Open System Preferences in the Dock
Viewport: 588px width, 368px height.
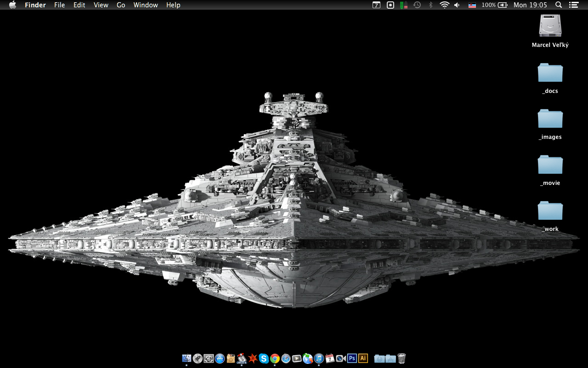pyautogui.click(x=209, y=358)
